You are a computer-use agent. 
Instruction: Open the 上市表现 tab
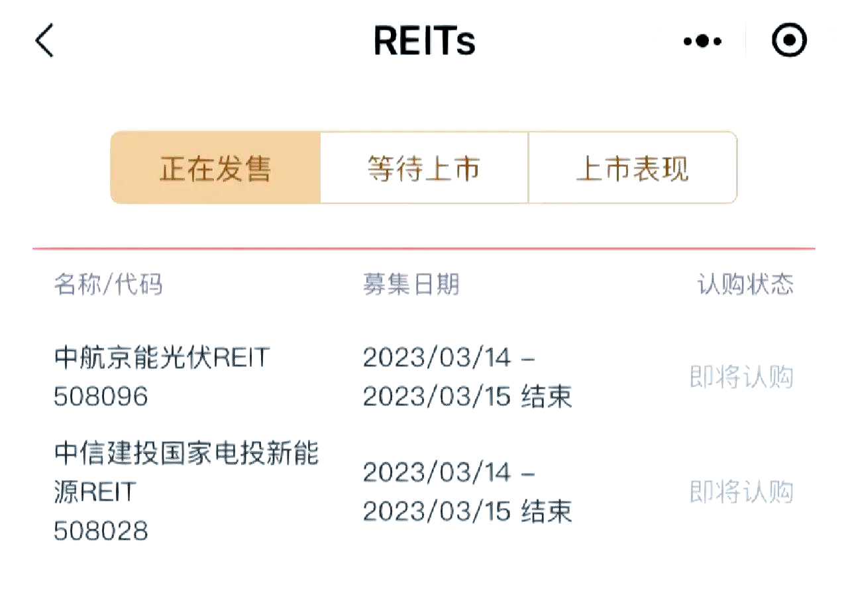[x=633, y=168]
